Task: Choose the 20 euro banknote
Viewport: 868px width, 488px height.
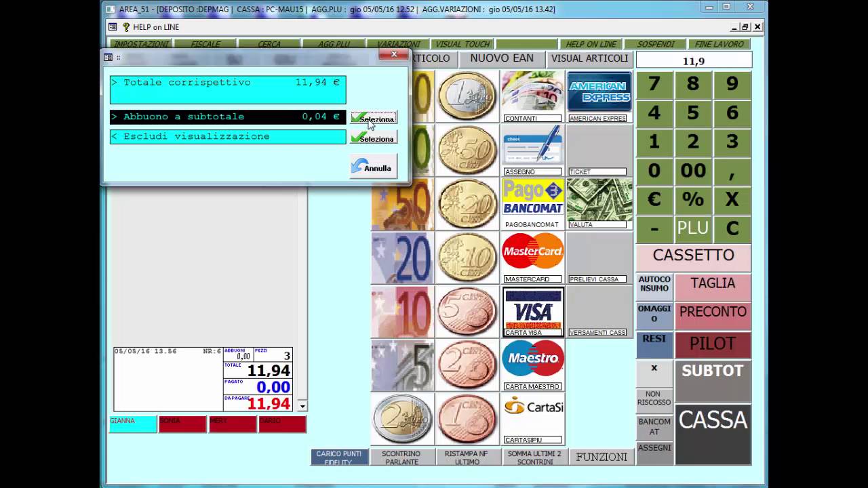Action: [x=402, y=258]
